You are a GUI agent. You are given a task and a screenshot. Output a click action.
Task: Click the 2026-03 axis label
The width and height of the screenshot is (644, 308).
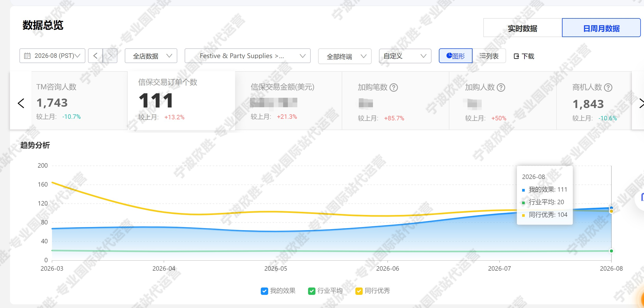52,269
